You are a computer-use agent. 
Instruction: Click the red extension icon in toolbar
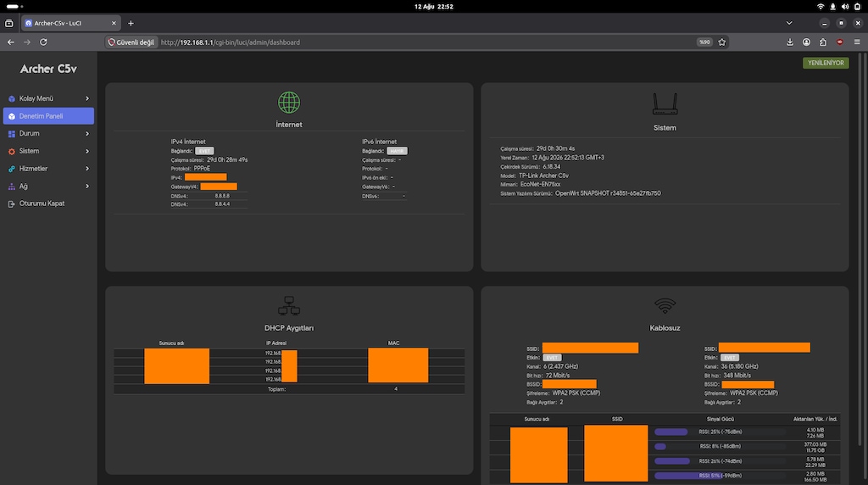tap(840, 42)
